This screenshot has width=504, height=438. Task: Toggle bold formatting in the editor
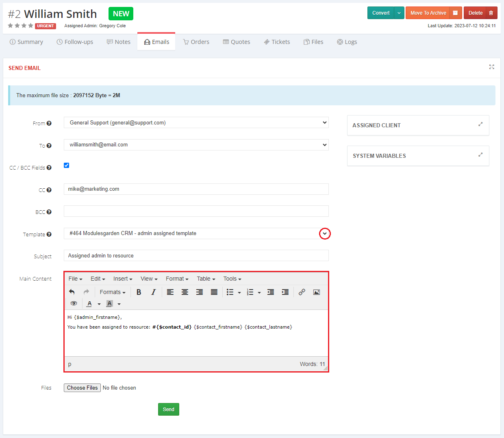point(139,292)
